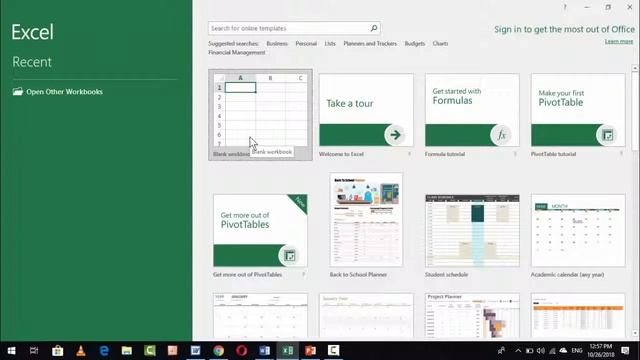Pin the Welcome to Excel template
The height and width of the screenshot is (360, 640).
(x=409, y=154)
